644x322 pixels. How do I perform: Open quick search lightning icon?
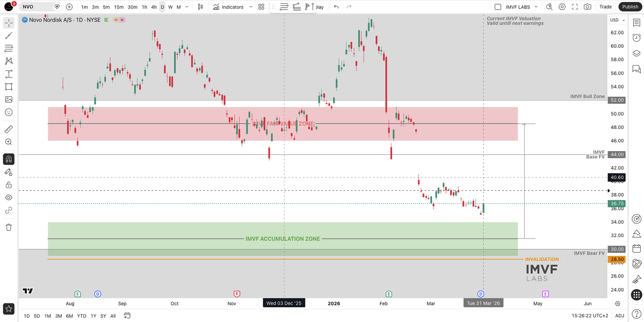coord(549,6)
